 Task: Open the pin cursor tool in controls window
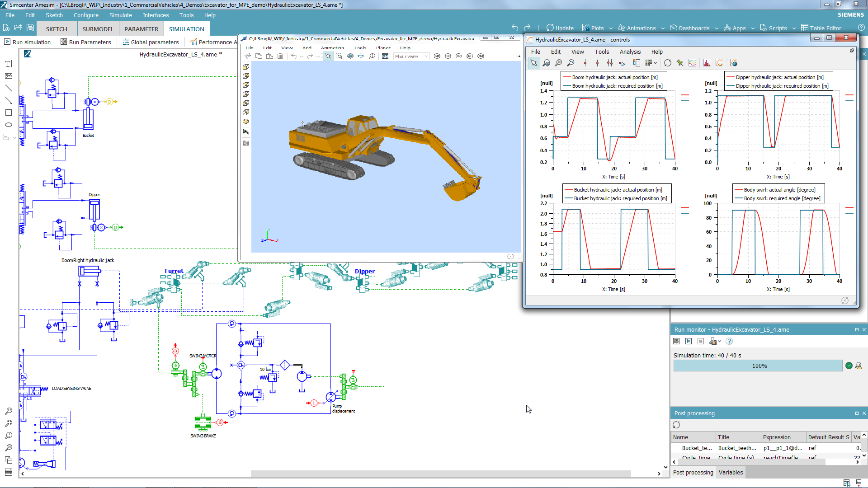679,63
